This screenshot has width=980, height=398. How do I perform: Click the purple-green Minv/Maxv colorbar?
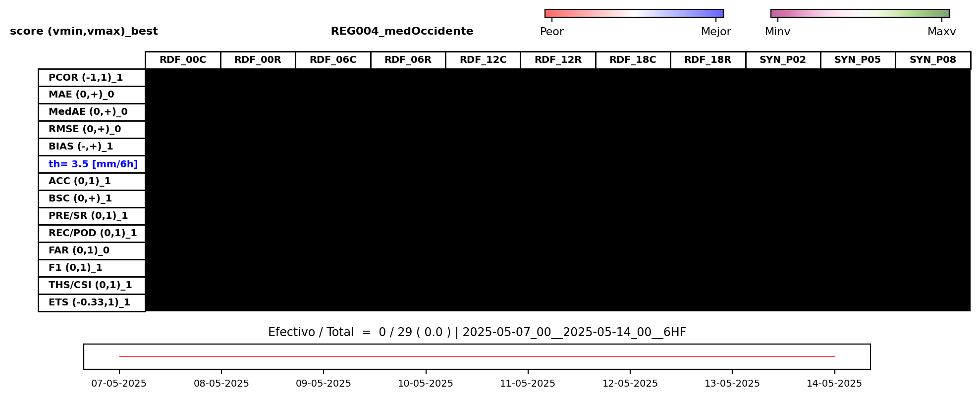point(860,13)
